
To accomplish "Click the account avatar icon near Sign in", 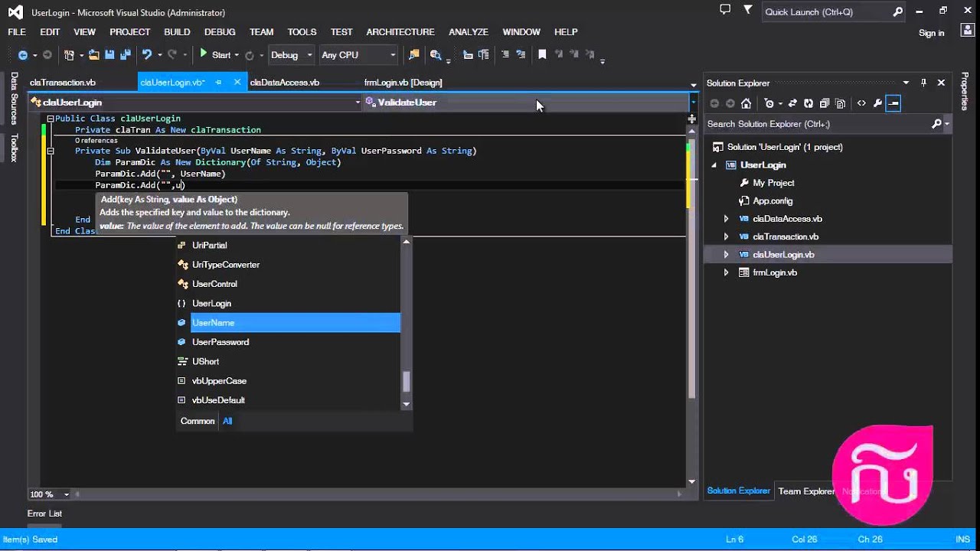I will pyautogui.click(x=967, y=31).
